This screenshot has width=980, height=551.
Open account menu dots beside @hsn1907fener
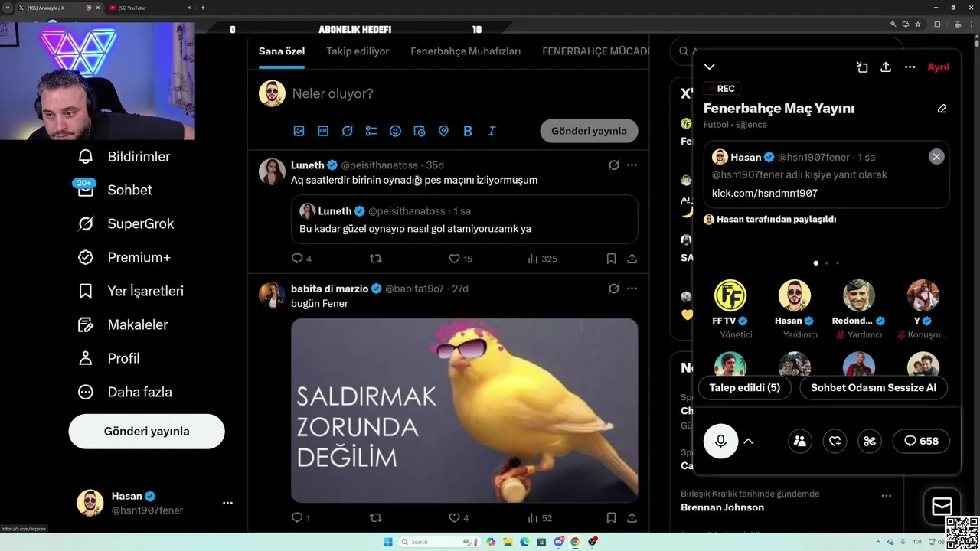(x=227, y=503)
